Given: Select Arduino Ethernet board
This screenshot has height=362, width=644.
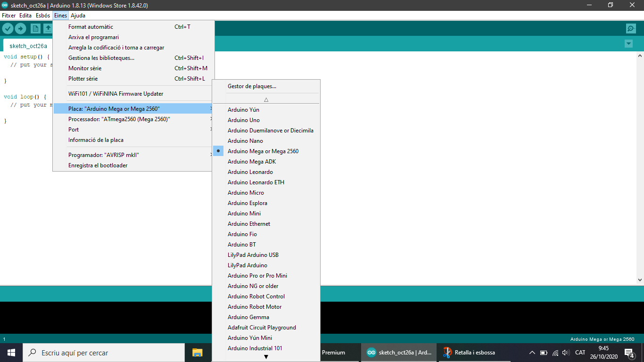Looking at the screenshot, I should click(x=266, y=224).
